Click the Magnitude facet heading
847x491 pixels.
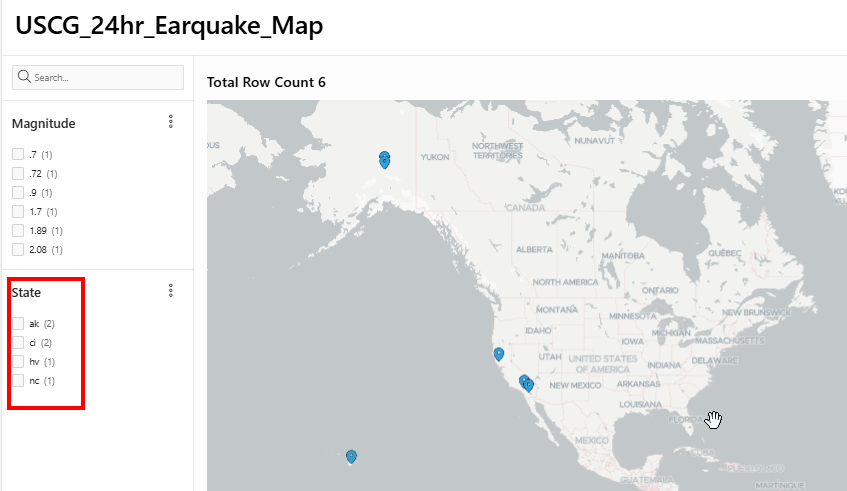[x=43, y=124]
